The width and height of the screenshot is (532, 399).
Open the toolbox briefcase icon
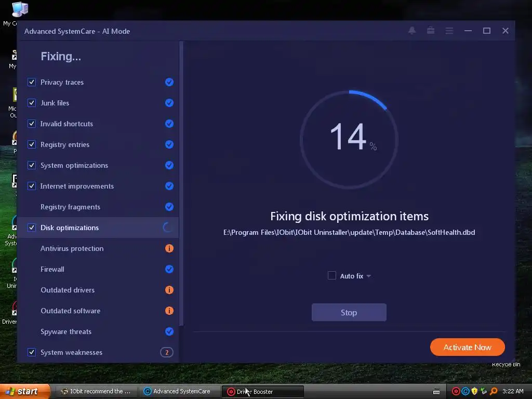click(x=431, y=31)
